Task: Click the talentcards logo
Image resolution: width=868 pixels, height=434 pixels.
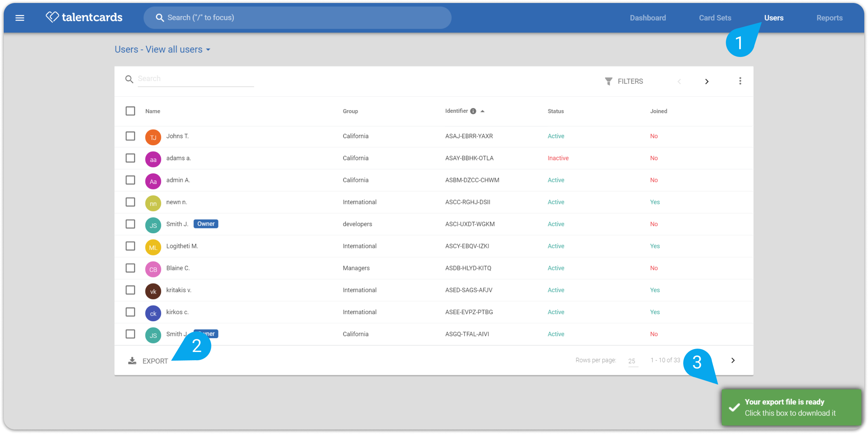Action: point(84,17)
